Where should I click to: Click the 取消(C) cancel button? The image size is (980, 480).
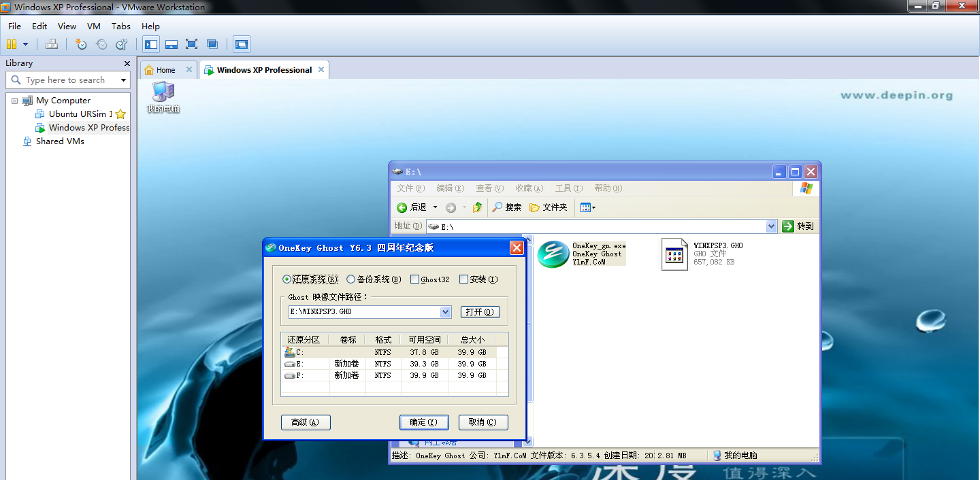(x=483, y=422)
